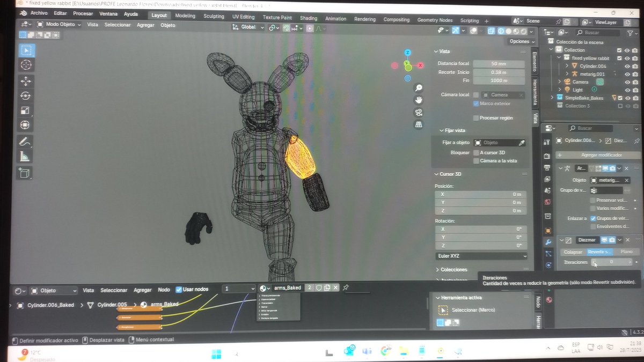The image size is (644, 362).
Task: Open the Objeto dropdown in the node editor
Action: click(53, 291)
